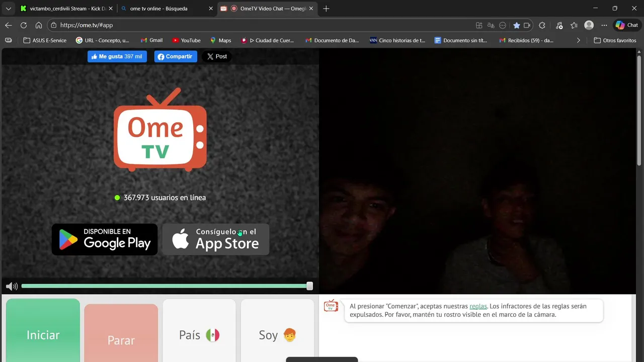The height and width of the screenshot is (362, 644).
Task: Open the browser settings three-dot menu
Action: [x=604, y=25]
